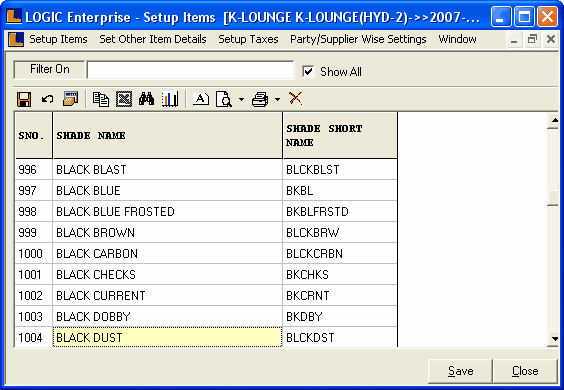The height and width of the screenshot is (390, 564).
Task: Open the bar chart icon
Action: tap(170, 99)
